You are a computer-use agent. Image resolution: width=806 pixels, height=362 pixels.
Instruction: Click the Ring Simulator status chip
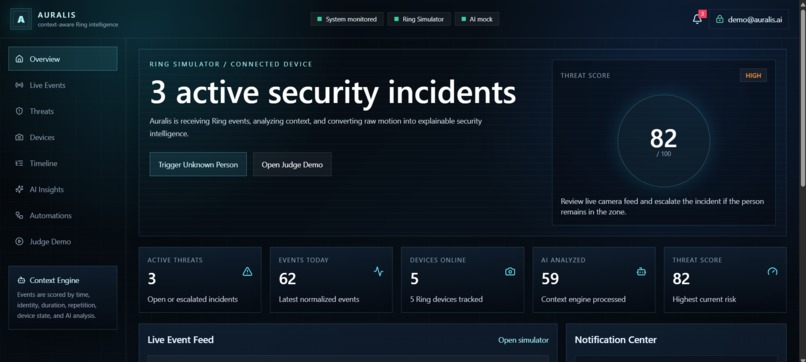point(419,19)
